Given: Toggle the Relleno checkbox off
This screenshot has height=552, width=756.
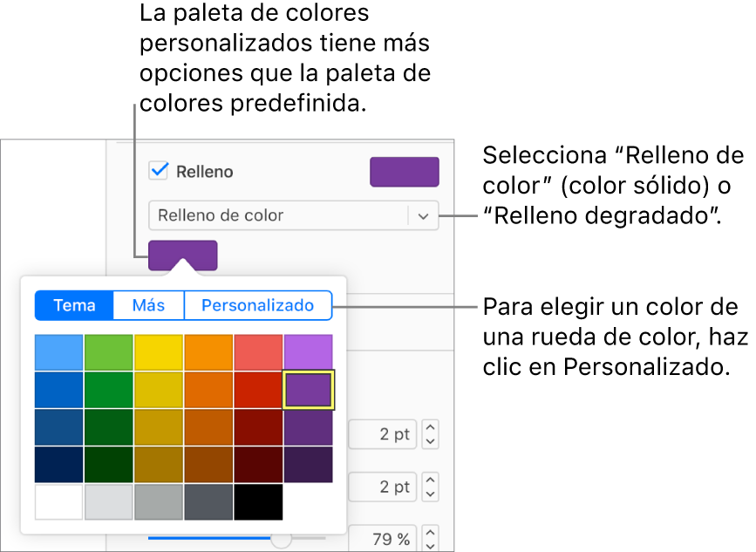Looking at the screenshot, I should 158,172.
